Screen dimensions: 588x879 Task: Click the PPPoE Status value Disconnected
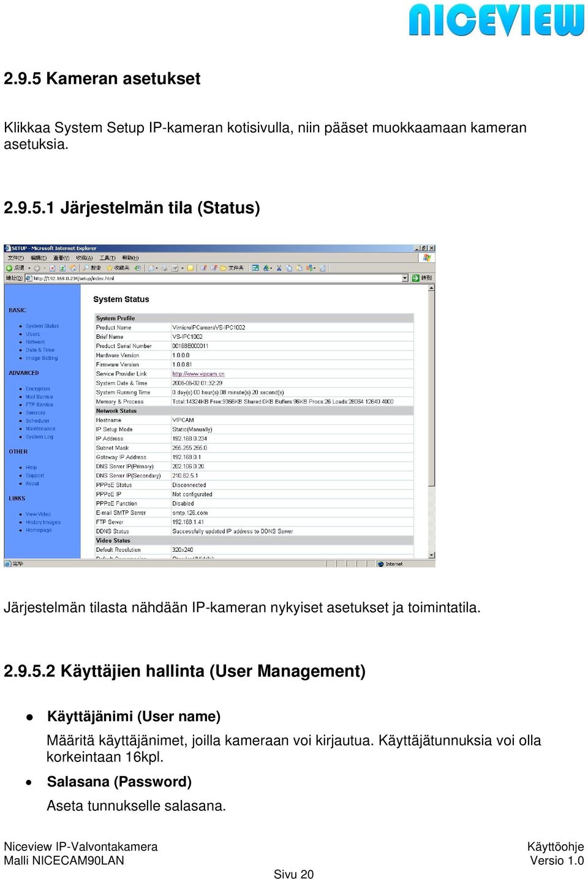click(x=189, y=485)
